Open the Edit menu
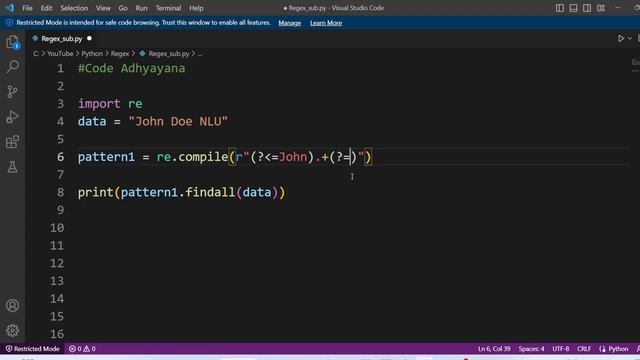 [x=46, y=8]
